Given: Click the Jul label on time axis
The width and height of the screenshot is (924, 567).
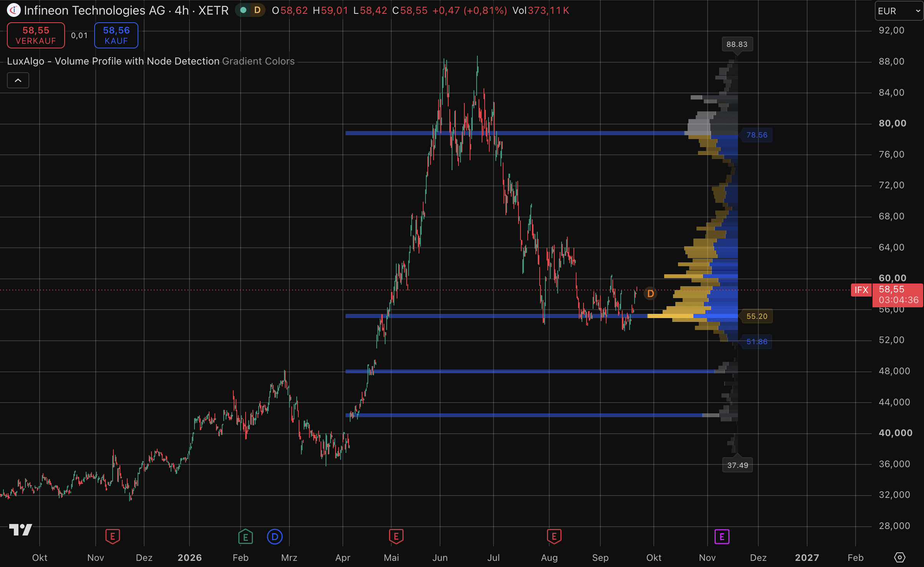Looking at the screenshot, I should pos(493,557).
